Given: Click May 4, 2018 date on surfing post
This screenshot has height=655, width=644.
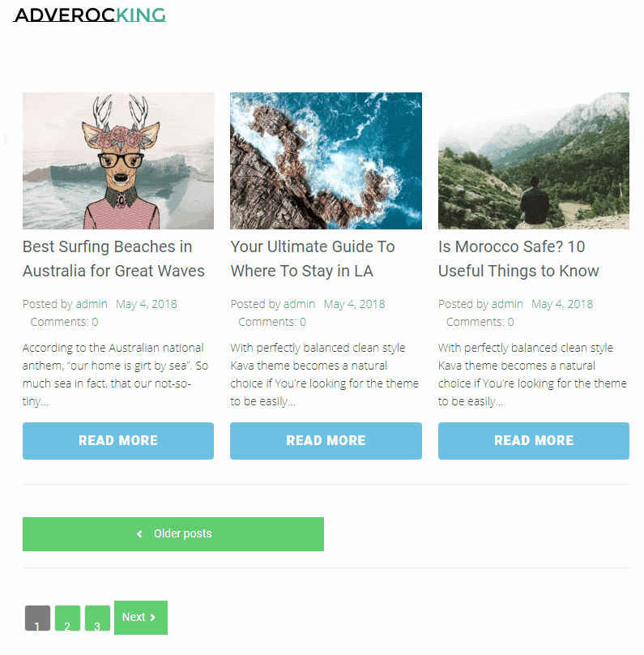Looking at the screenshot, I should click(147, 304).
